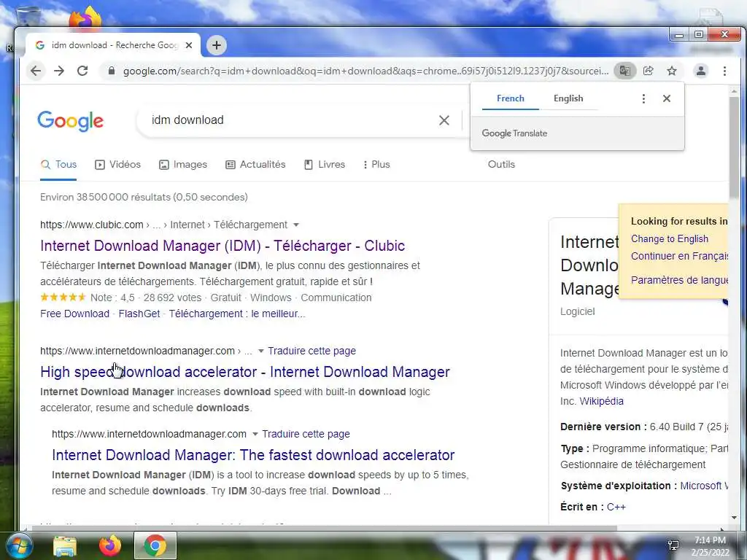
Task: Clear the search box with the X
Action: pyautogui.click(x=444, y=120)
